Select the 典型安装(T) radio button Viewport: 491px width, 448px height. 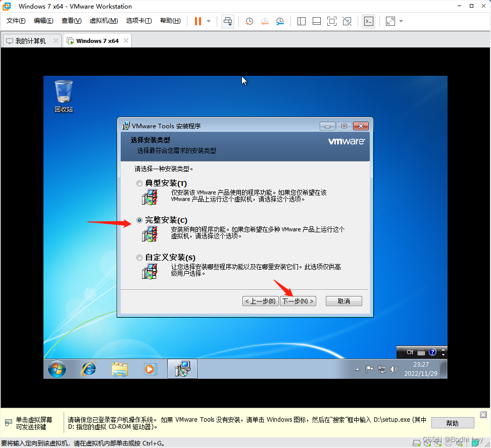(139, 183)
